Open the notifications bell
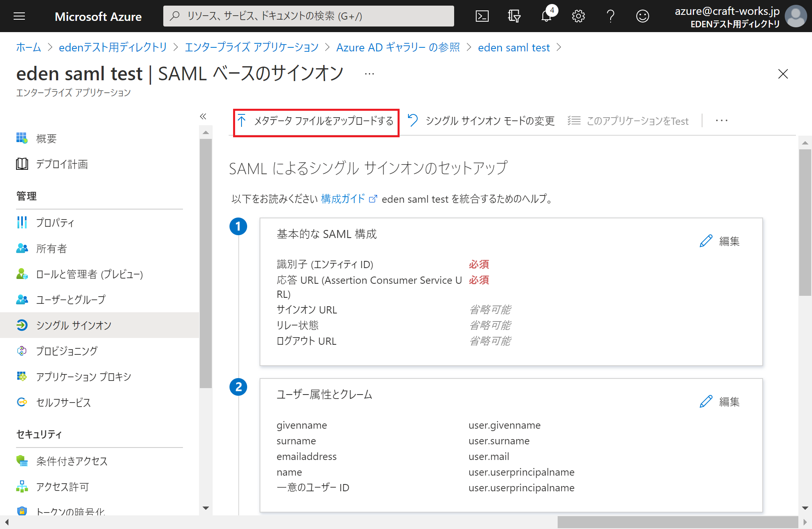Screen dimensions: 812x529 click(x=546, y=16)
